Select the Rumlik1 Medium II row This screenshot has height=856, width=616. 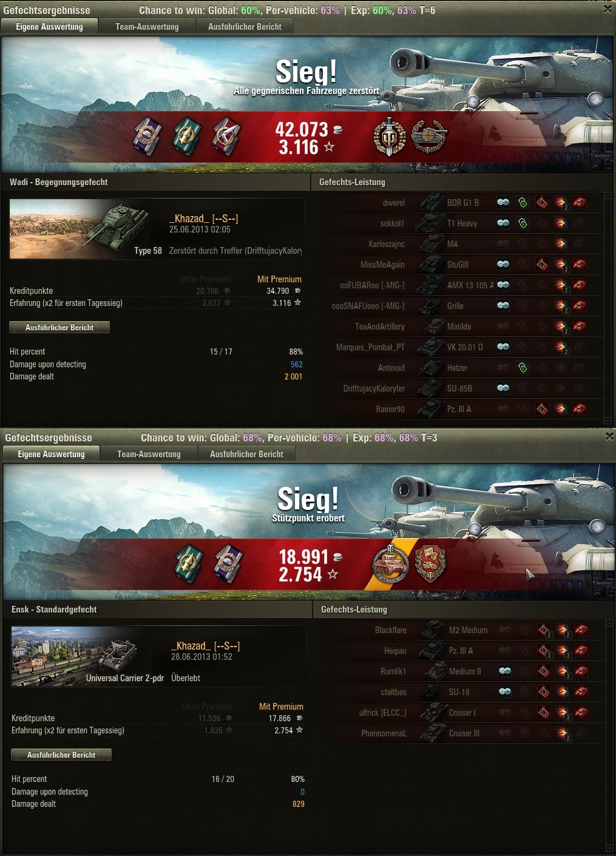click(461, 671)
